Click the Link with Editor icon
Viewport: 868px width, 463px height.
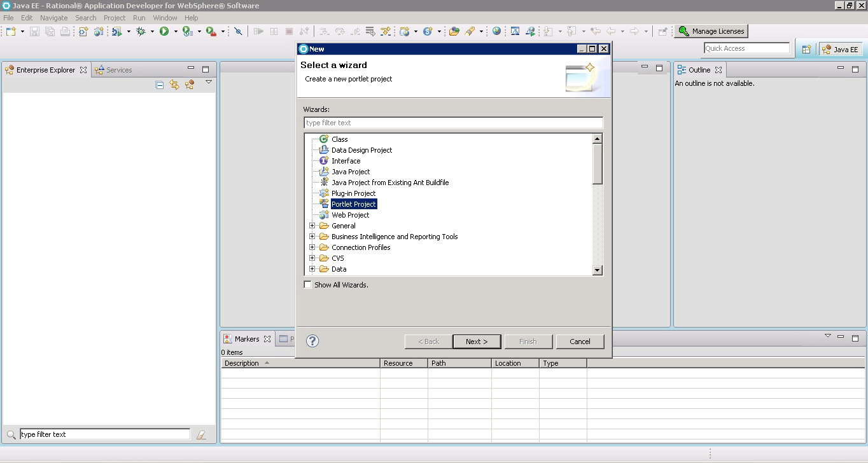tap(174, 85)
